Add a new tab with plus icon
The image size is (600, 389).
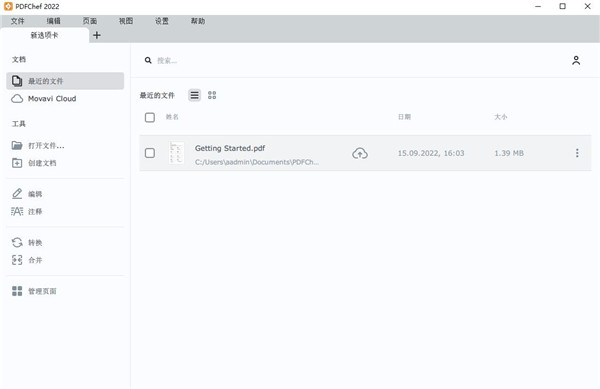[x=97, y=35]
